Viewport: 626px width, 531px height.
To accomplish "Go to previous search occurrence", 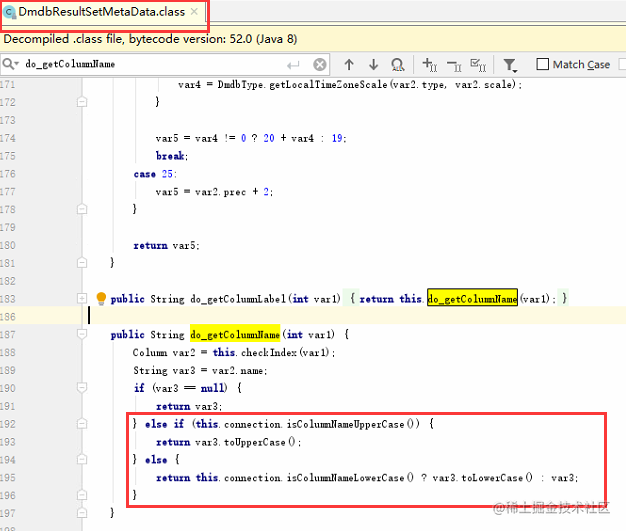I will [x=349, y=64].
